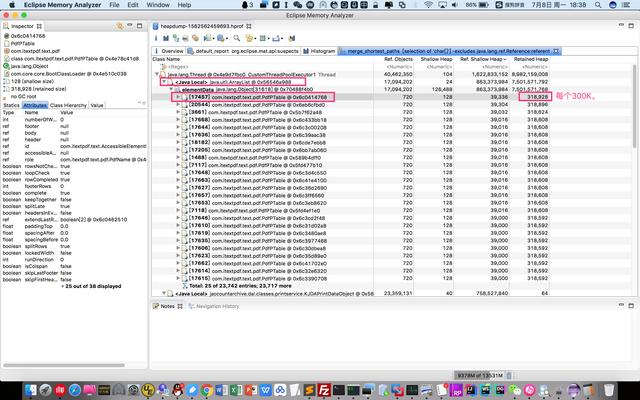Sort by the Ref. Objects column header
640x400 pixels.
pyautogui.click(x=398, y=59)
